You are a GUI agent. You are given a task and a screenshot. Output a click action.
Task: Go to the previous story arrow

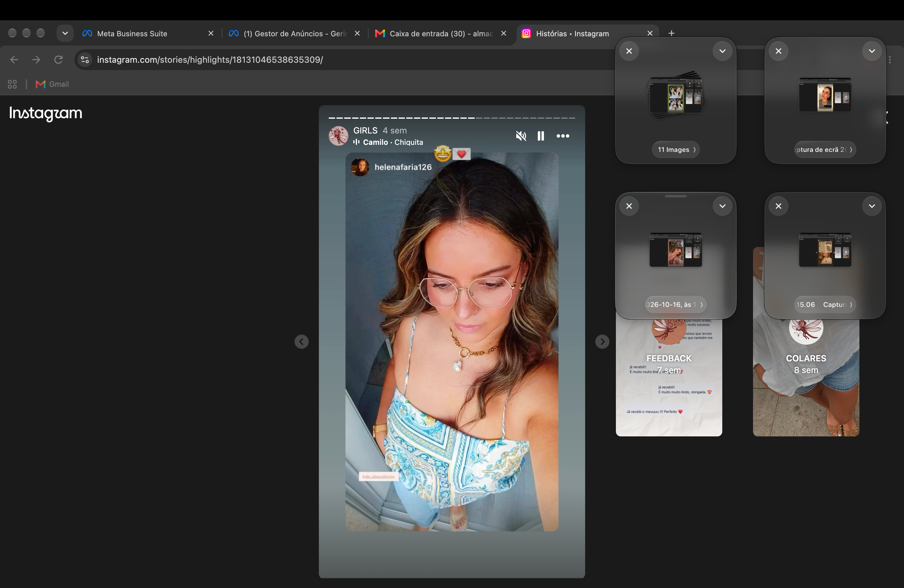[302, 341]
